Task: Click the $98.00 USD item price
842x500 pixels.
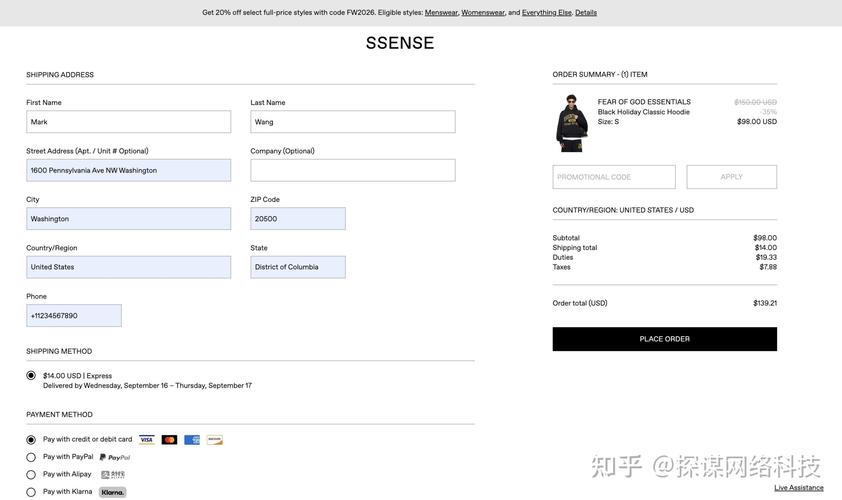Action: coord(757,121)
